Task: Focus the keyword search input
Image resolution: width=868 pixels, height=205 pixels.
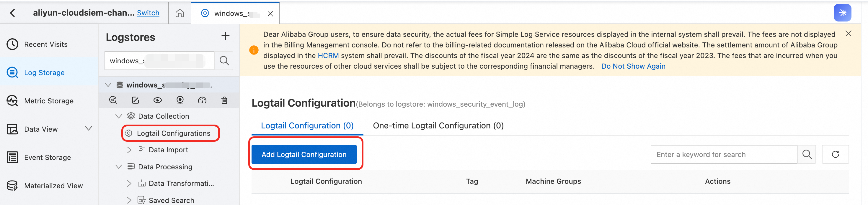Action: click(x=724, y=154)
